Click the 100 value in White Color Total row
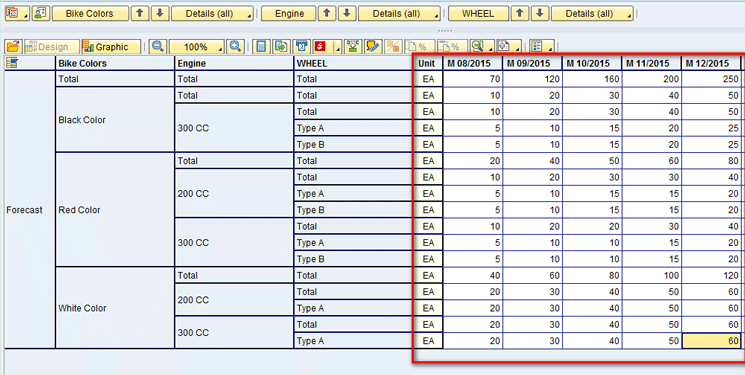Image resolution: width=745 pixels, height=375 pixels. pyautogui.click(x=652, y=275)
